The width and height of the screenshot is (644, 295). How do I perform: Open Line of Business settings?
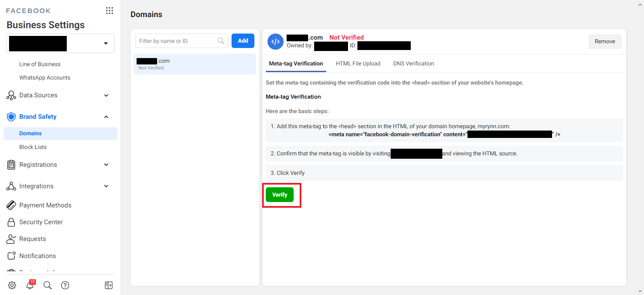click(x=40, y=64)
